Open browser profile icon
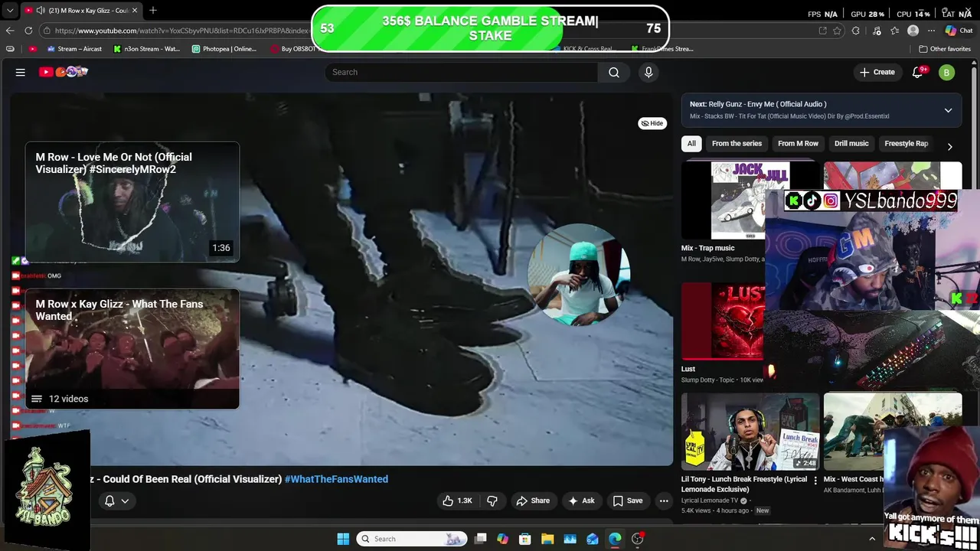The width and height of the screenshot is (980, 551). pyautogui.click(x=913, y=31)
